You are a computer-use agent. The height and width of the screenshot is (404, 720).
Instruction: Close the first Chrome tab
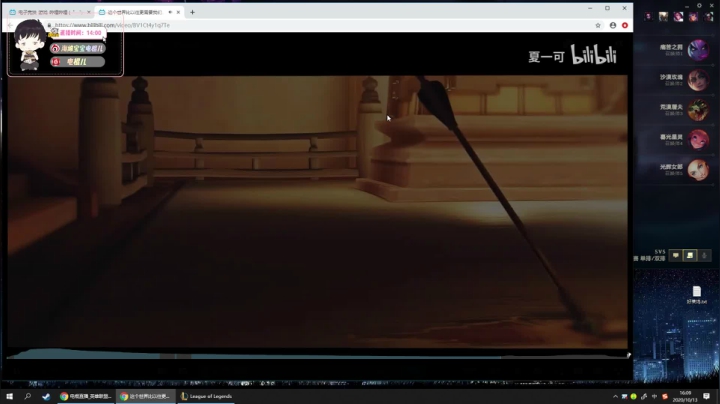pyautogui.click(x=89, y=12)
